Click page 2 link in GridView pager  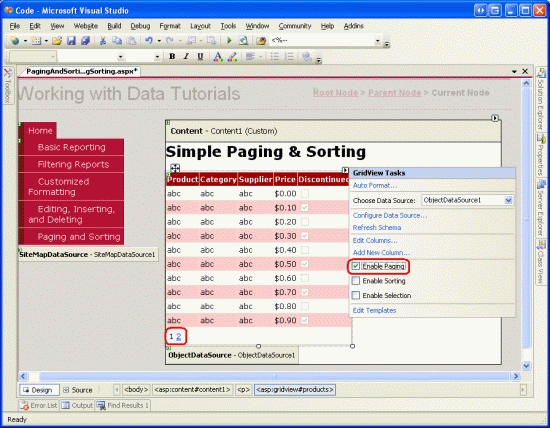coord(179,337)
